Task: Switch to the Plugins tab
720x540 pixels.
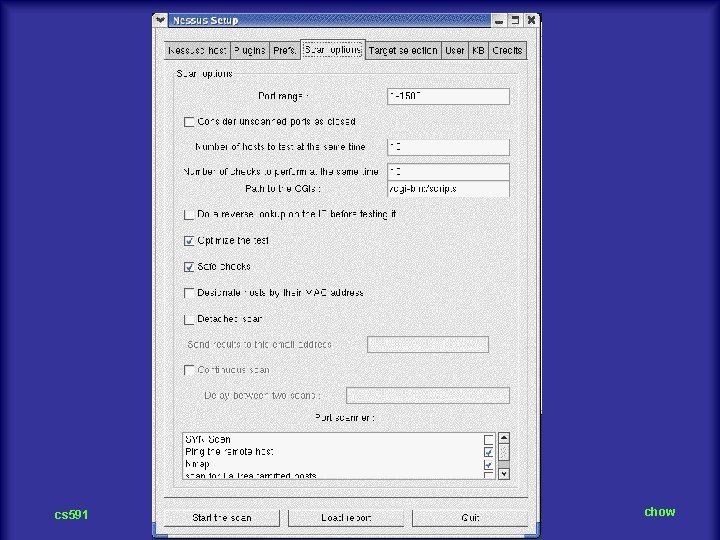Action: 250,51
